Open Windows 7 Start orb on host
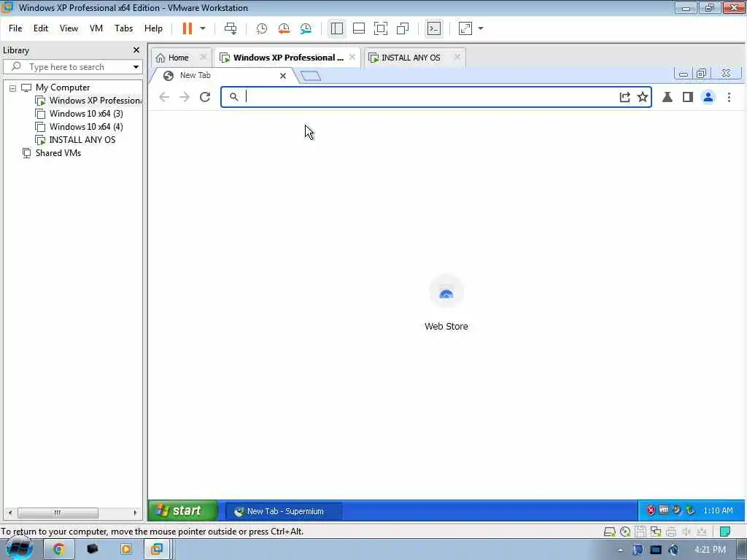This screenshot has width=747, height=560. click(x=19, y=548)
